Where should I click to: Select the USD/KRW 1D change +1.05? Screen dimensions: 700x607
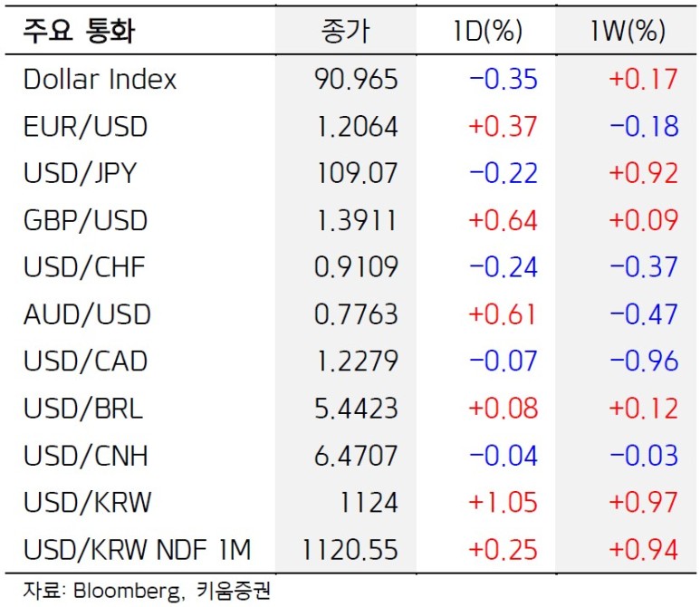click(x=503, y=502)
